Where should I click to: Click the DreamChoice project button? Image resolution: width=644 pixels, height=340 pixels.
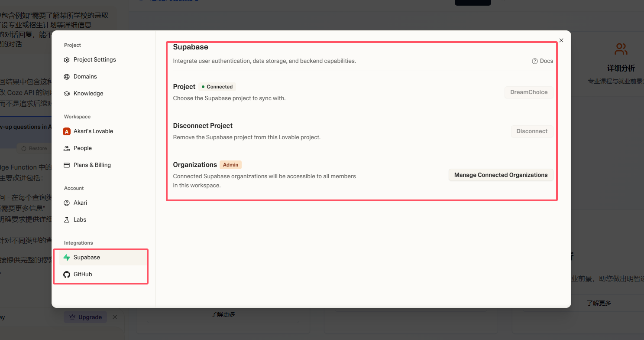coord(529,92)
